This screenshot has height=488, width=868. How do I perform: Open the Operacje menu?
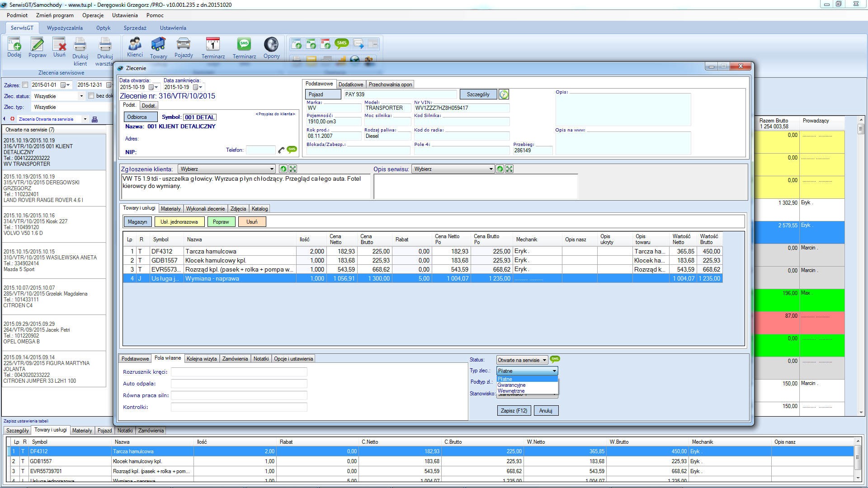[93, 15]
